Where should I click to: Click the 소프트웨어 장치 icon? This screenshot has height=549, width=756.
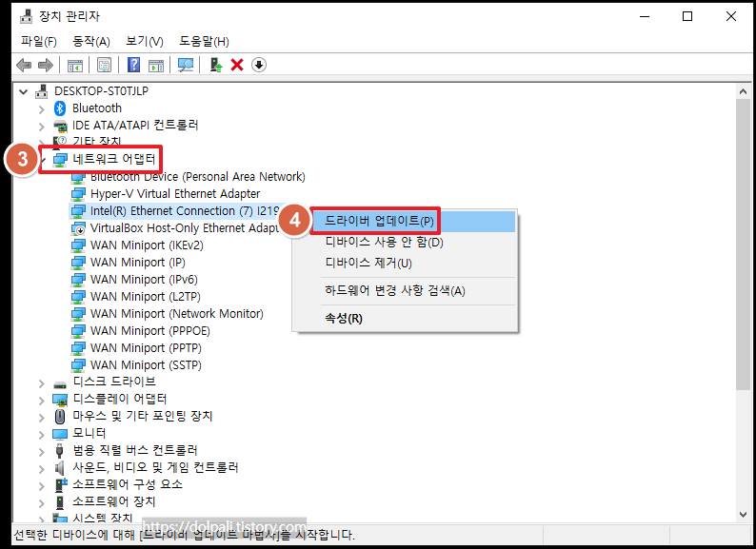point(60,502)
